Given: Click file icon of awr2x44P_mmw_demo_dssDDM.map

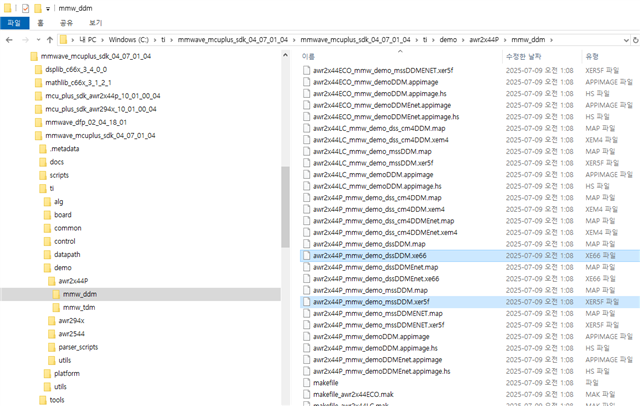Looking at the screenshot, I should tap(307, 244).
